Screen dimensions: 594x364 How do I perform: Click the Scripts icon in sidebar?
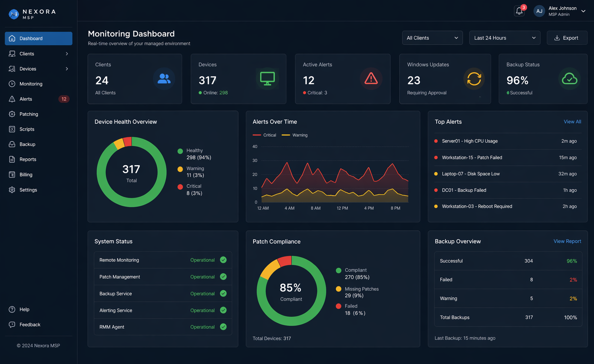[12, 129]
